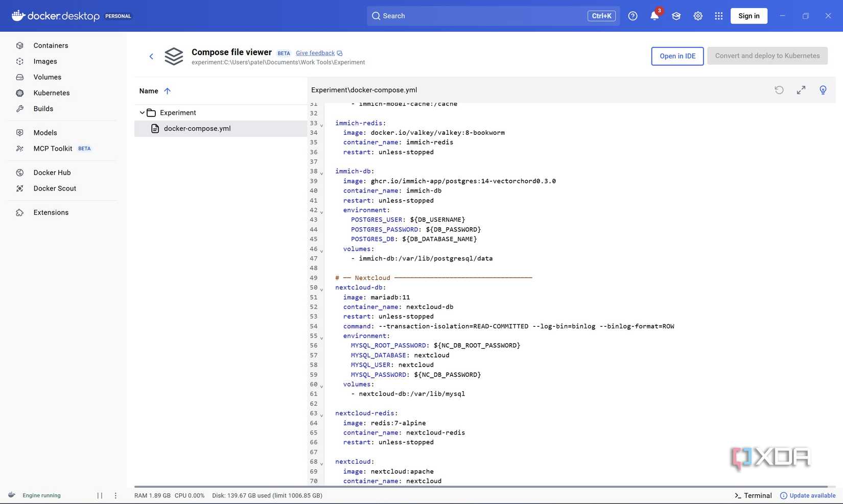Click the Sign in button
The image size is (843, 504).
[749, 16]
